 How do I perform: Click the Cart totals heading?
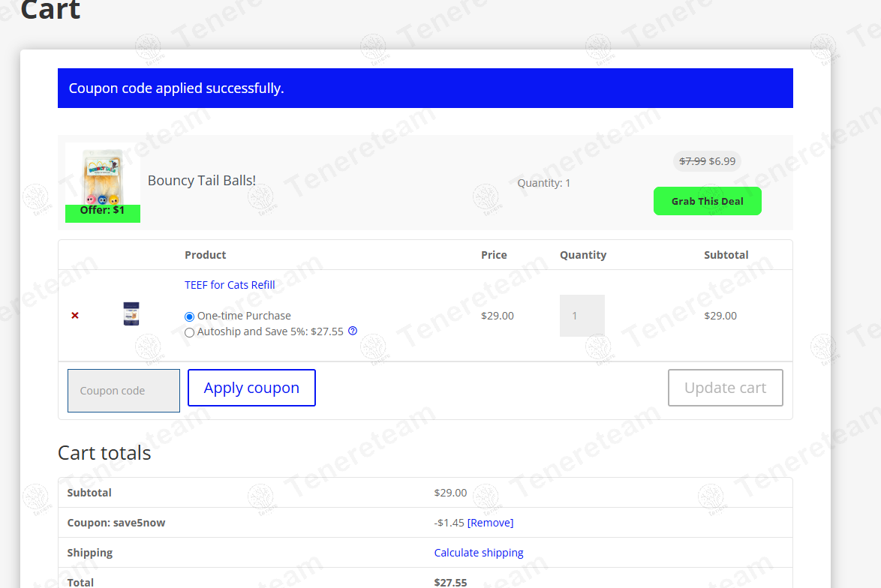104,453
